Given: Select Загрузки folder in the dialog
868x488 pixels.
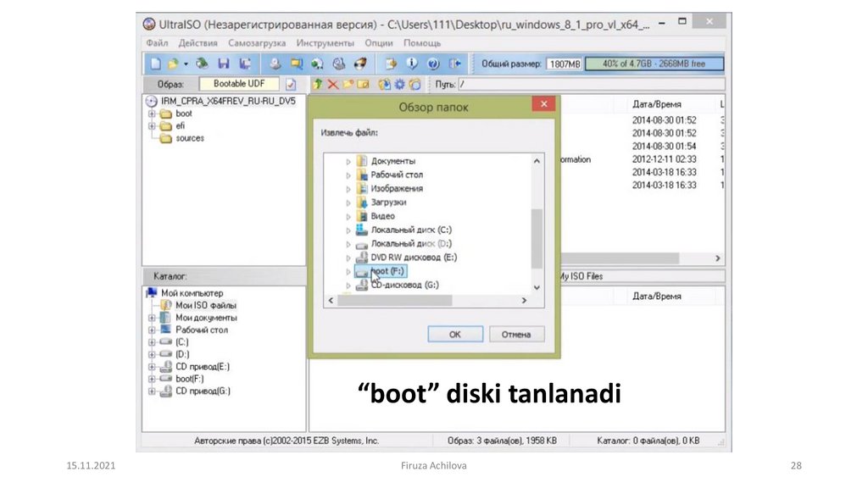Looking at the screenshot, I should pos(388,202).
